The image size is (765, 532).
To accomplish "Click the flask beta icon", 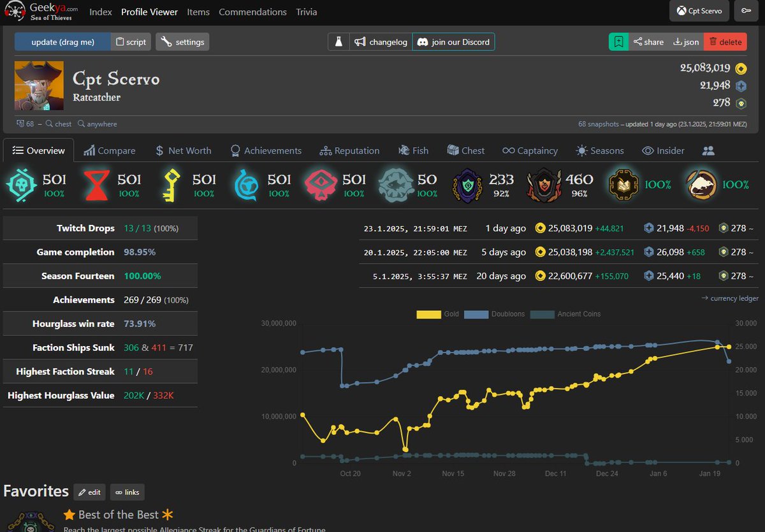I will 339,42.
